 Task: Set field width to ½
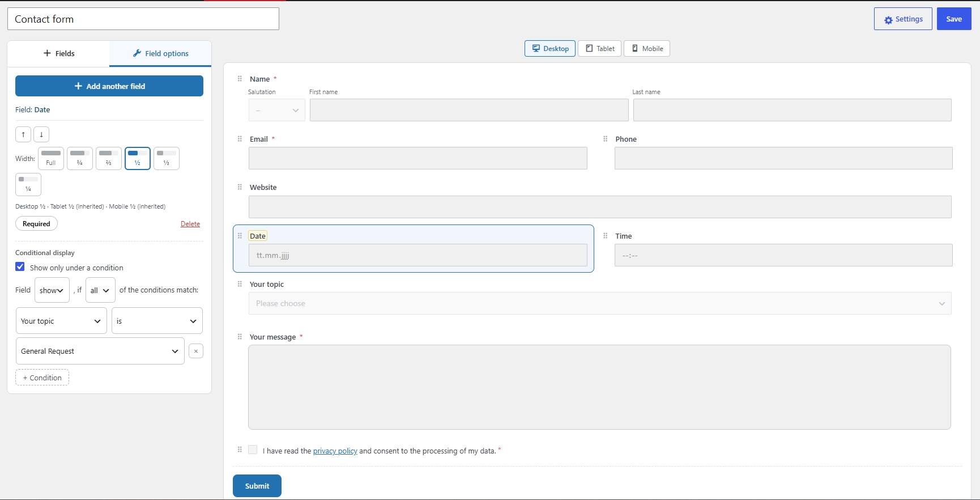(138, 159)
